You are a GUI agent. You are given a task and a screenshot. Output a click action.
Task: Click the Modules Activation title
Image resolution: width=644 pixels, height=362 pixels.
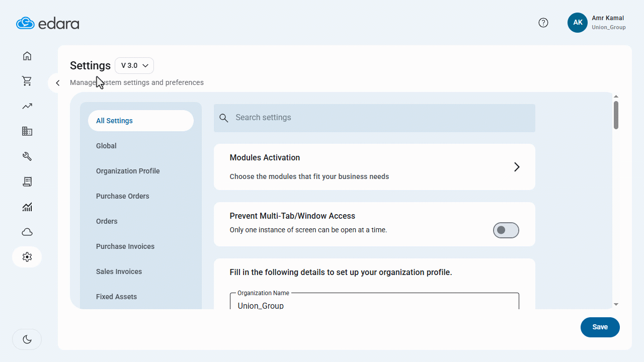coord(265,158)
